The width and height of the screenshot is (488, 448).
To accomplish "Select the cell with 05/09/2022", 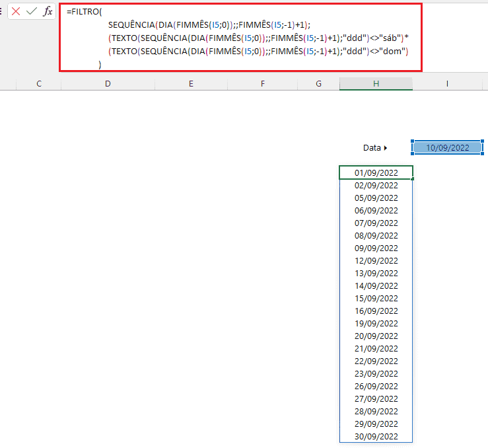I will (376, 198).
